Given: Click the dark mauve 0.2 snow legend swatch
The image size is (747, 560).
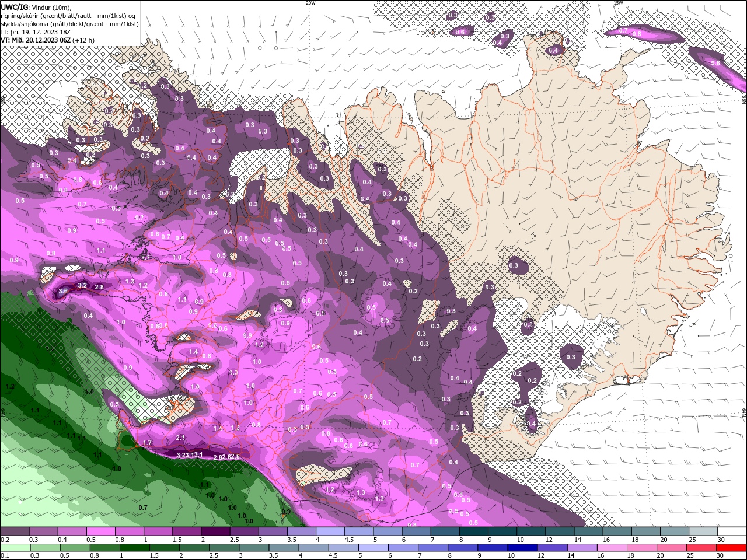Looking at the screenshot, I should 15,531.
